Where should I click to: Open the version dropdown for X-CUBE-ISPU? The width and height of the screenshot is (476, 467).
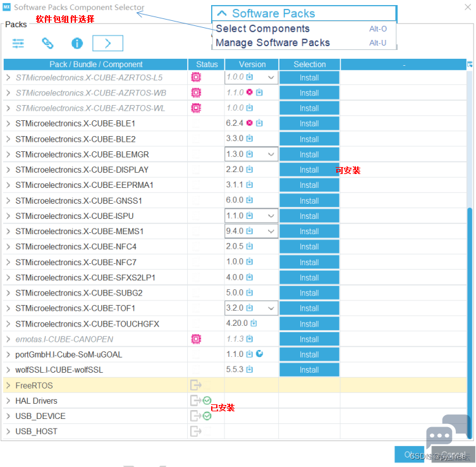(x=271, y=216)
